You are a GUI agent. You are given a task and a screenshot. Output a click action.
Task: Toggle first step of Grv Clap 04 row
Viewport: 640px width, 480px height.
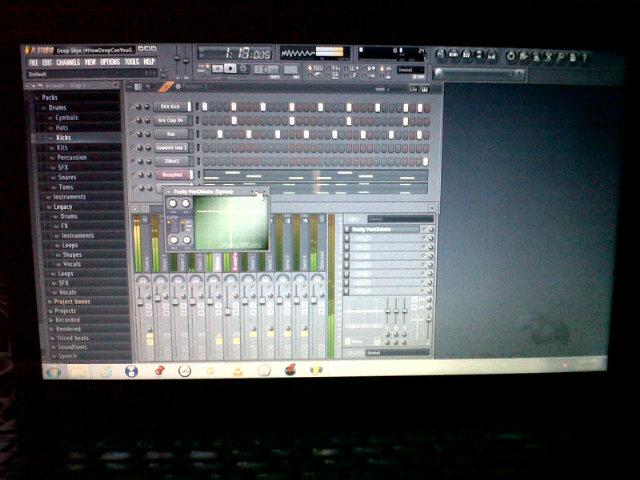pos(205,120)
